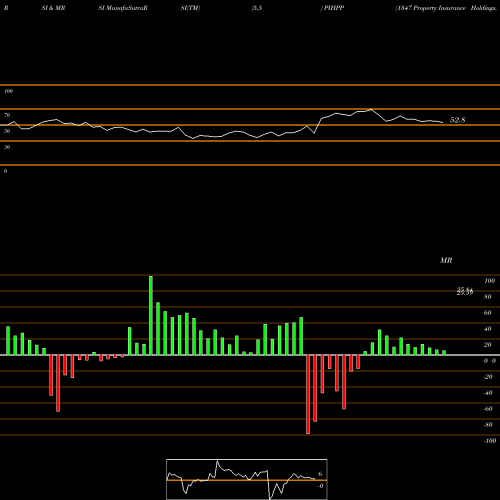Click the 30 label on RSI axis
Screen dimensions: 500x500
7,147
